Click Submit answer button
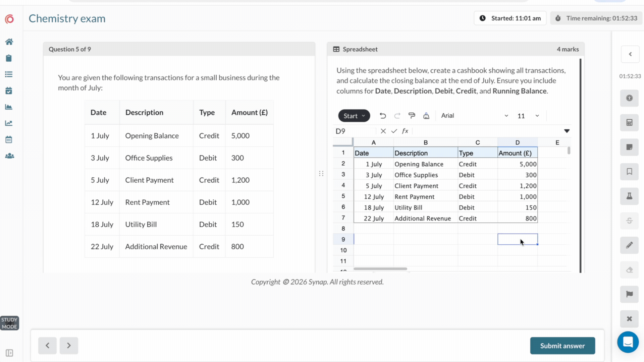This screenshot has width=644, height=362. point(562,346)
